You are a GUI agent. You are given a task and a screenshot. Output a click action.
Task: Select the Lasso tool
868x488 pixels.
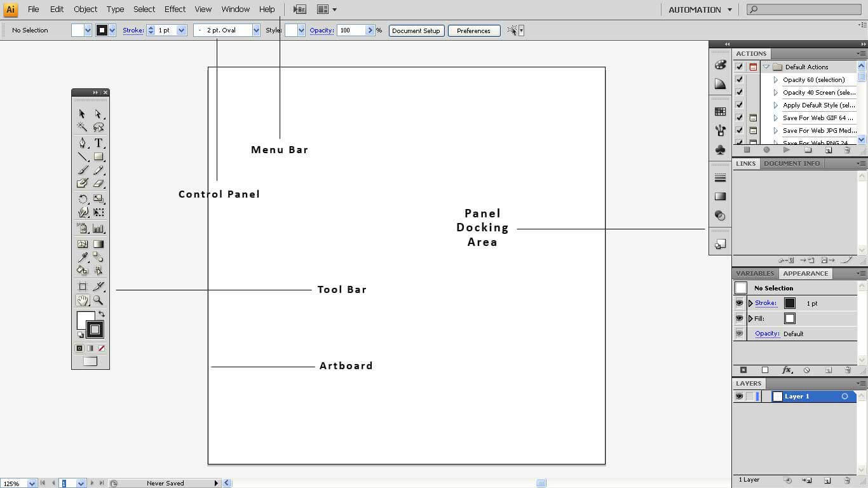tap(98, 127)
